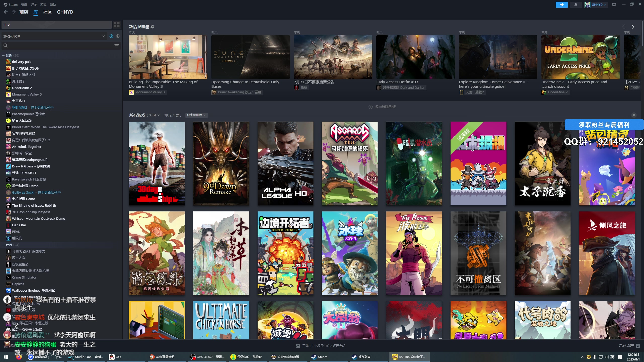Sort by recent activity clock icon
The height and width of the screenshot is (362, 644).
point(111,36)
